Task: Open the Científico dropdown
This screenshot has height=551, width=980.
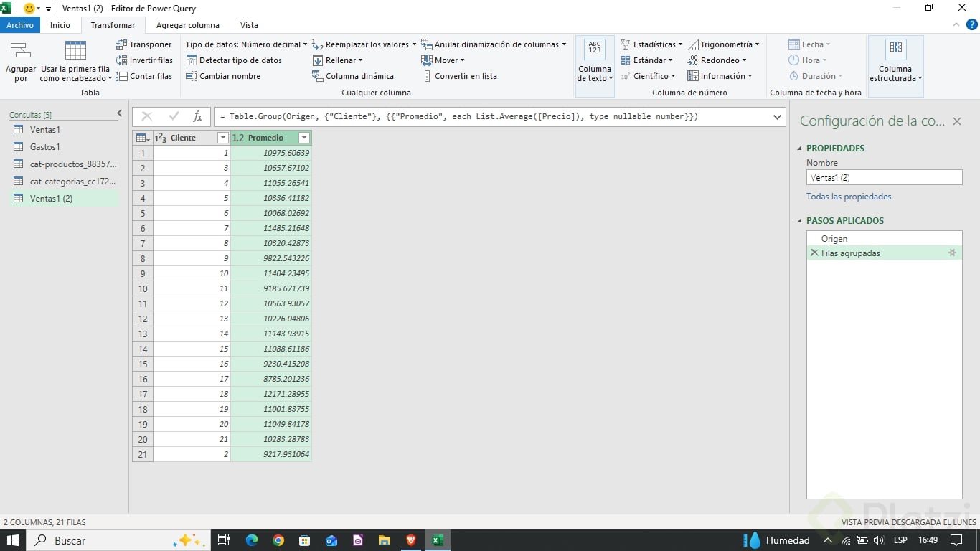Action: tap(648, 76)
